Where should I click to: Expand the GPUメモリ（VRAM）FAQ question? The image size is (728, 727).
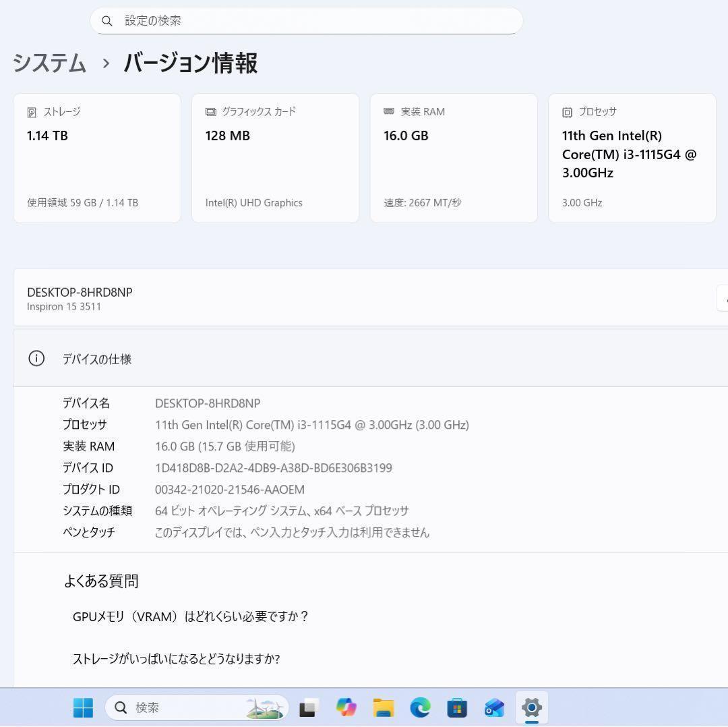tap(191, 616)
